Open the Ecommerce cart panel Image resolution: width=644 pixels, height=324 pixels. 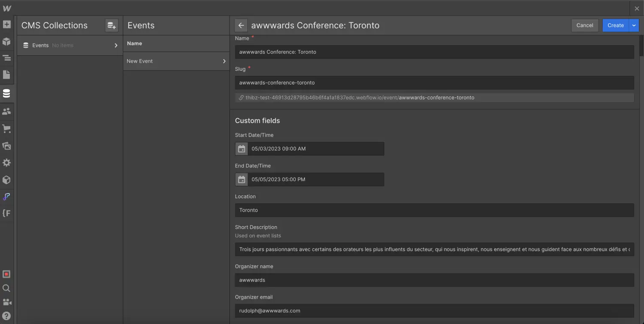coord(6,129)
